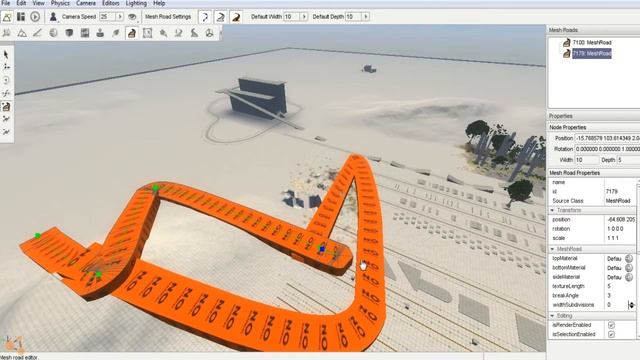Open the Default Depth dropdown arrow

[365, 17]
